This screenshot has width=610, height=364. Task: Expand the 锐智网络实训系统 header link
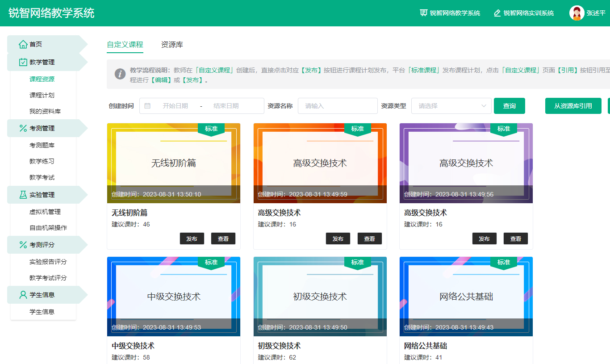[523, 13]
